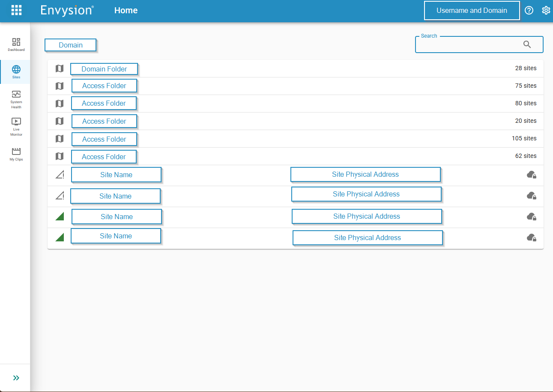This screenshot has width=553, height=392.
Task: Select the last green-status Site Name
Action: click(x=116, y=236)
